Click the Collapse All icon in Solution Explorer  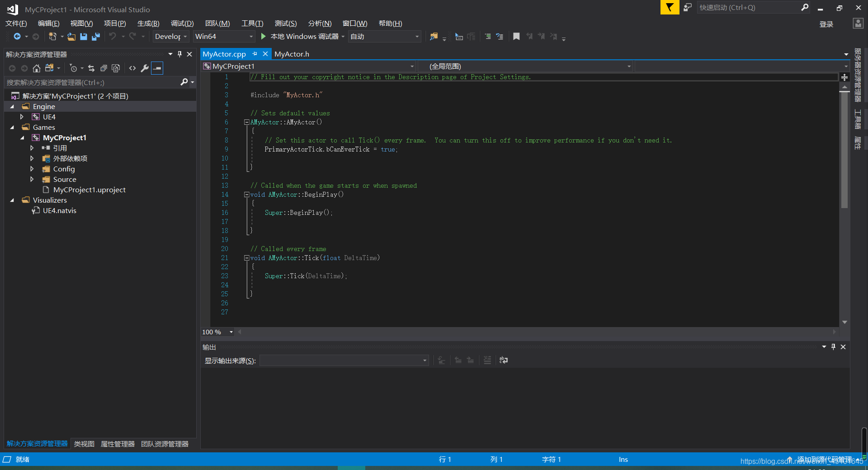pyautogui.click(x=104, y=68)
